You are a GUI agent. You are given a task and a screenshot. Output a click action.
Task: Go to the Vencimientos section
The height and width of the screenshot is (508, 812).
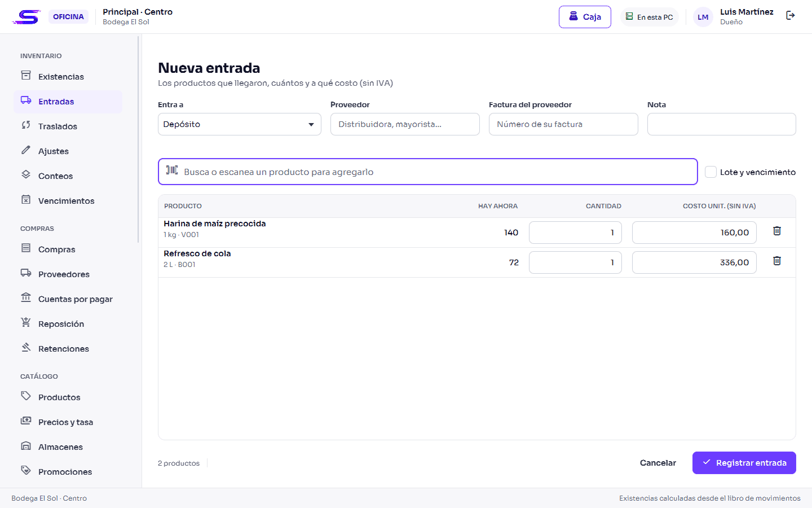click(68, 201)
